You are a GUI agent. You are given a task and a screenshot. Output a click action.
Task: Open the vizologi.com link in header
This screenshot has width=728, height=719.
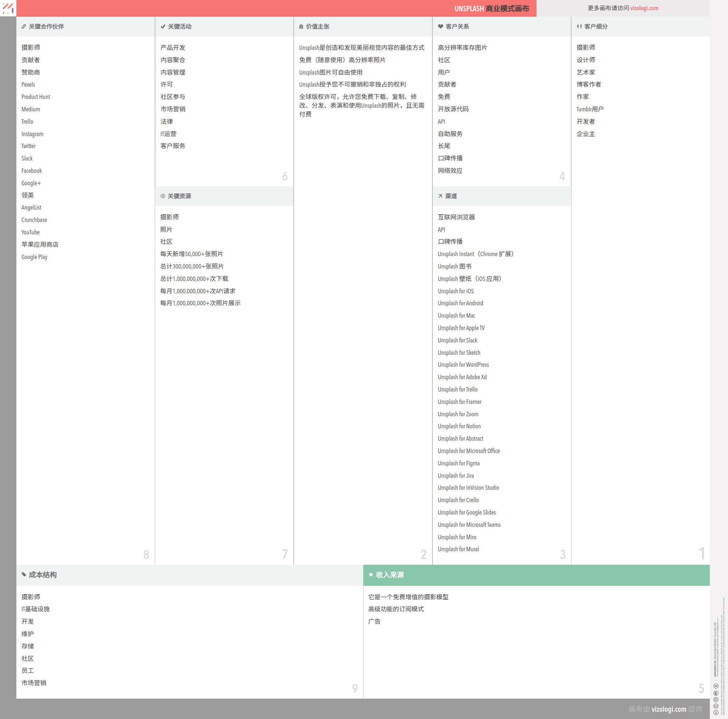644,8
